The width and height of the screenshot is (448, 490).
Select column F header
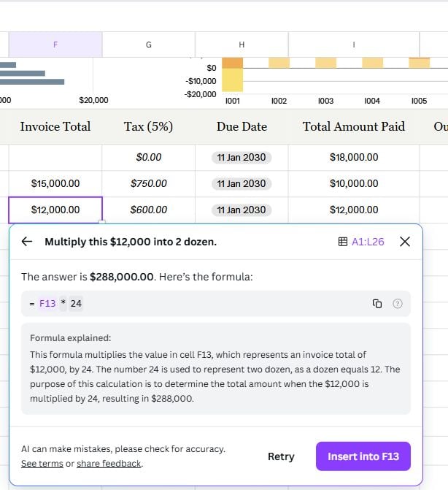[55, 45]
